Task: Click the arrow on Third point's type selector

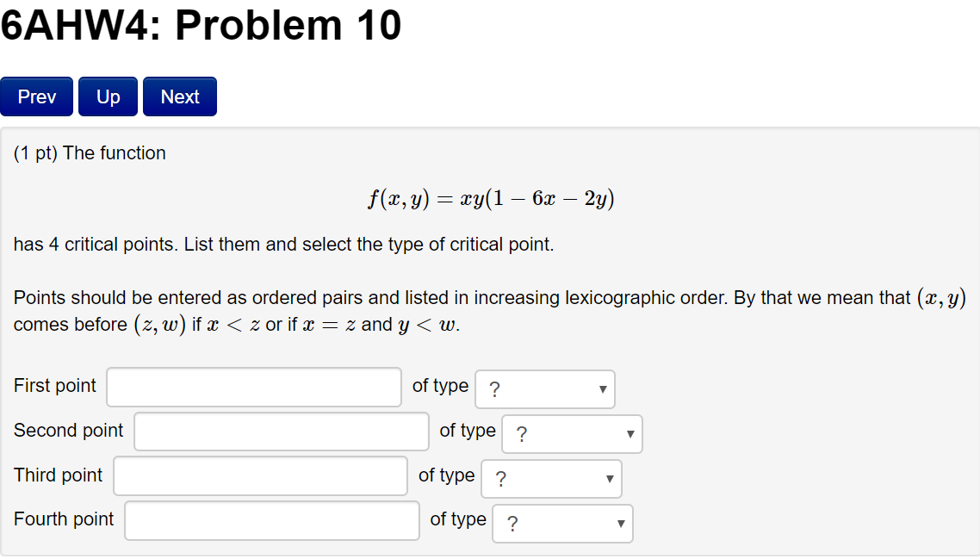Action: [x=610, y=478]
